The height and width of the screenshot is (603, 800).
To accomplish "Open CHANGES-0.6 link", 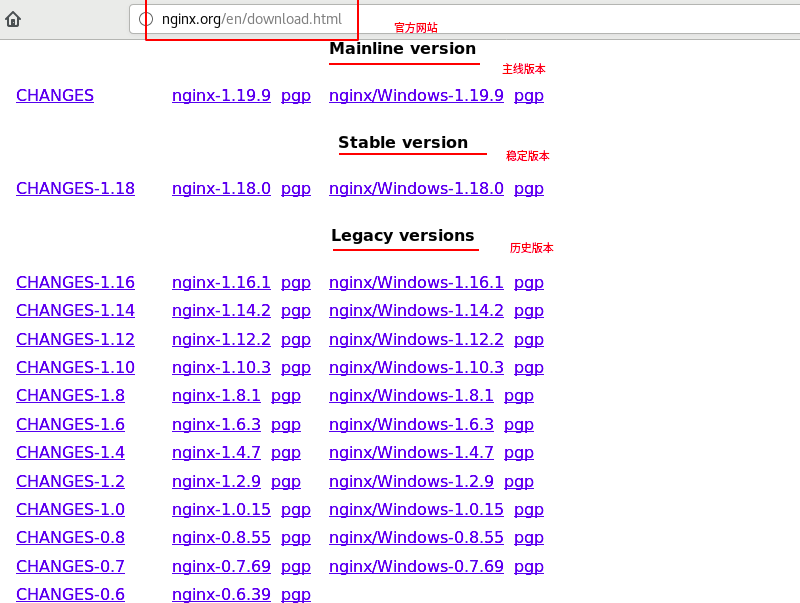I will [70, 594].
